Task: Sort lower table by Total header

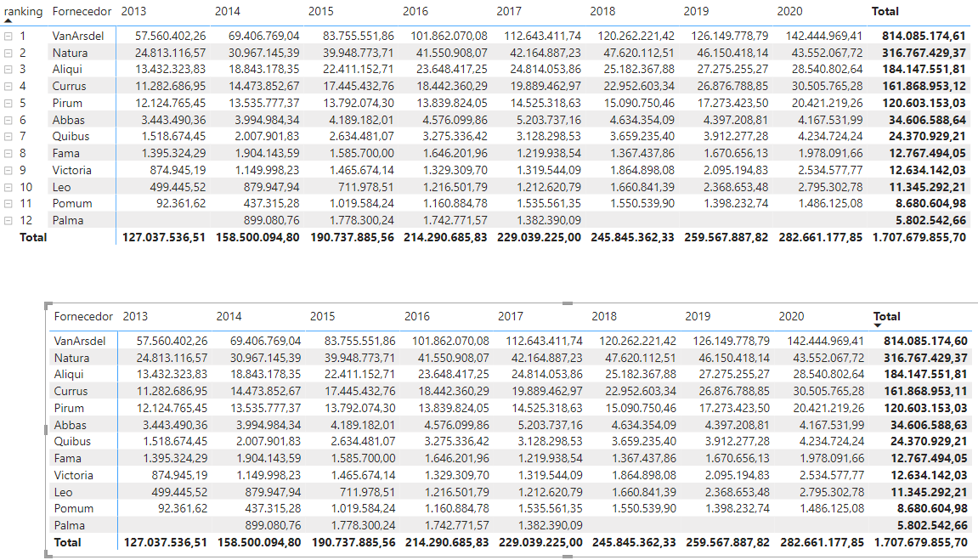Action: point(887,316)
